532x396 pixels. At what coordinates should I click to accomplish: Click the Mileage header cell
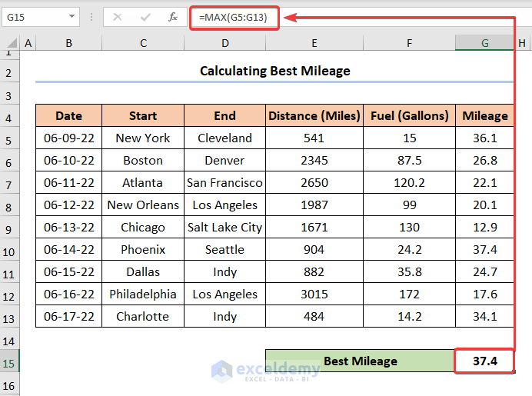(x=485, y=115)
